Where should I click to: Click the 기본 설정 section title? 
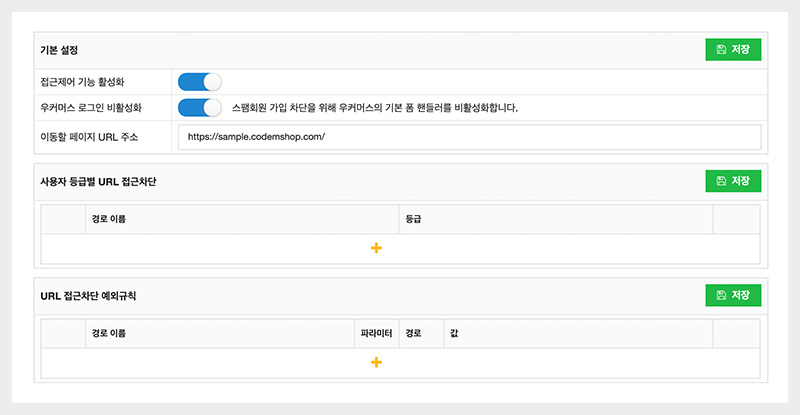tap(59, 50)
